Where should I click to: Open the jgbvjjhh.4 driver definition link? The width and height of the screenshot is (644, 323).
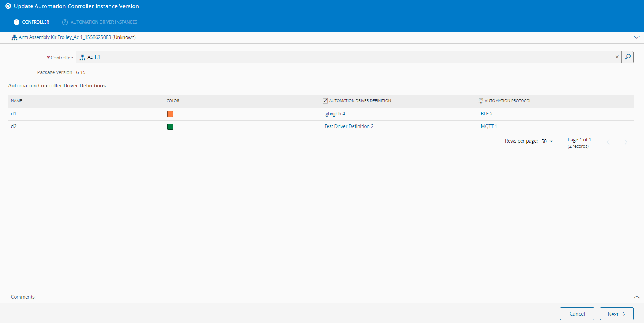(335, 114)
